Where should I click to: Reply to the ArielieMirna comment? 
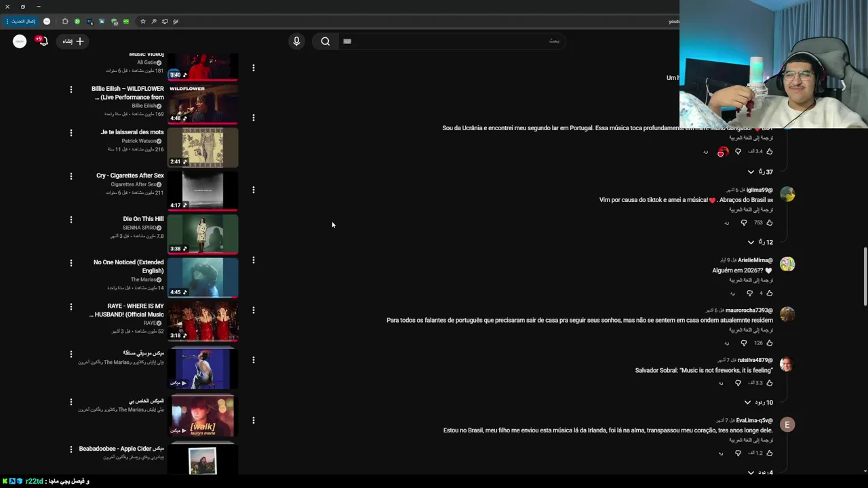point(732,293)
